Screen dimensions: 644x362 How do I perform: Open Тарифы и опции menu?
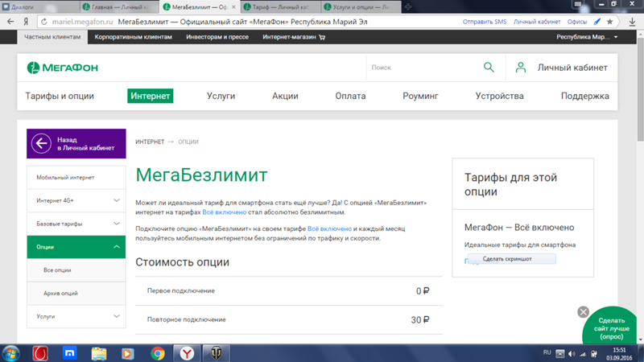click(60, 96)
